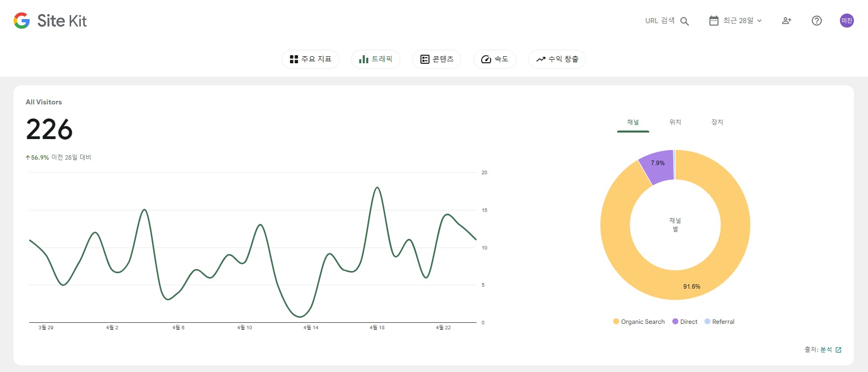The height and width of the screenshot is (372, 868).
Task: Open the purple user account avatar
Action: click(847, 21)
